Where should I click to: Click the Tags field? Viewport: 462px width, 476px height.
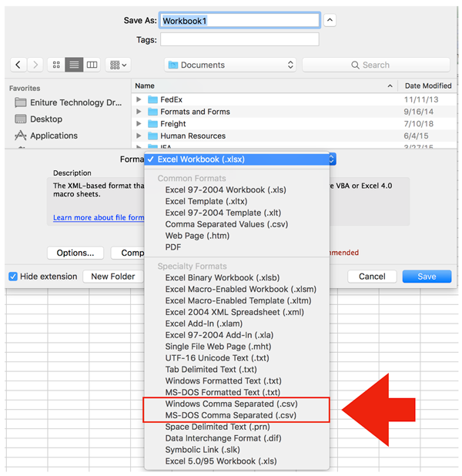click(x=239, y=39)
